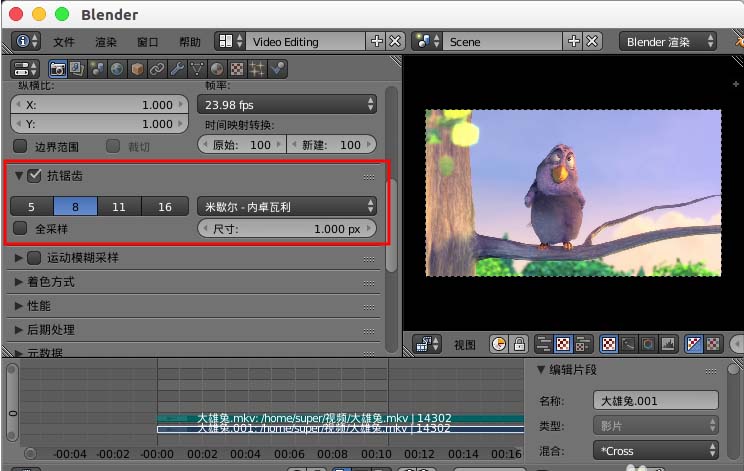Switch to Object properties cube tab
Screen dimensions: 744x471
[137, 69]
